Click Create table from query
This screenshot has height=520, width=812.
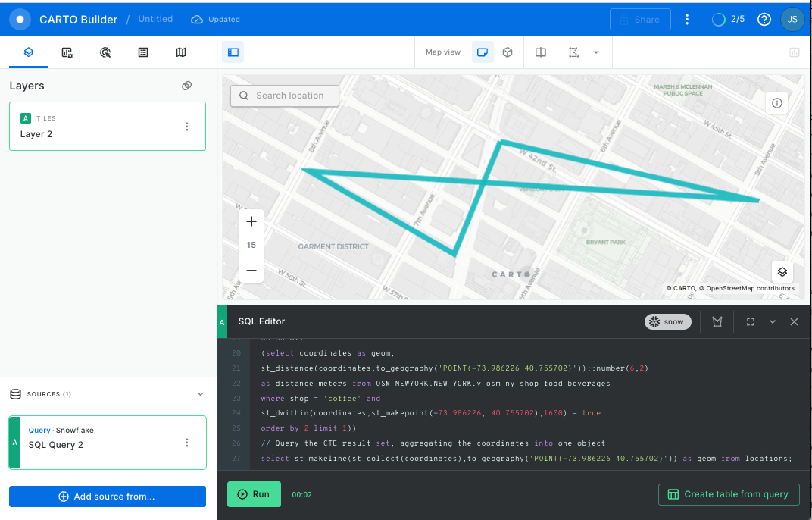point(729,494)
